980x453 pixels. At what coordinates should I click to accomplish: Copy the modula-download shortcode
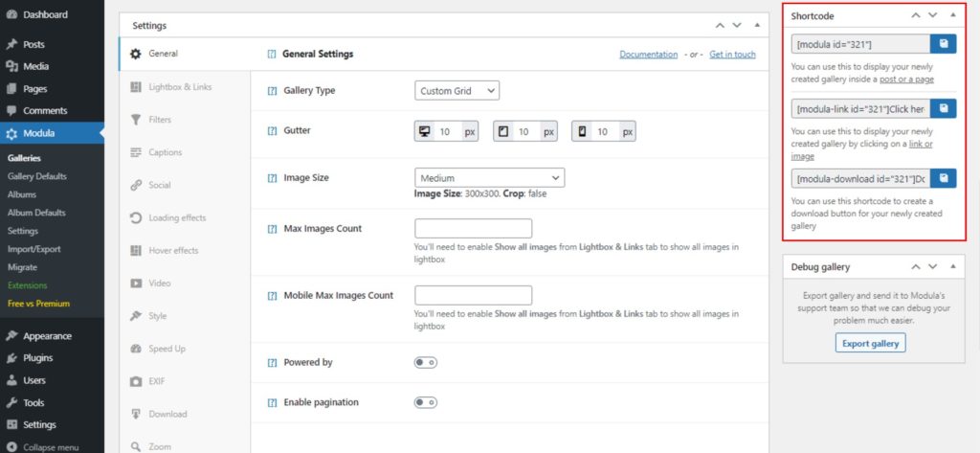(944, 178)
